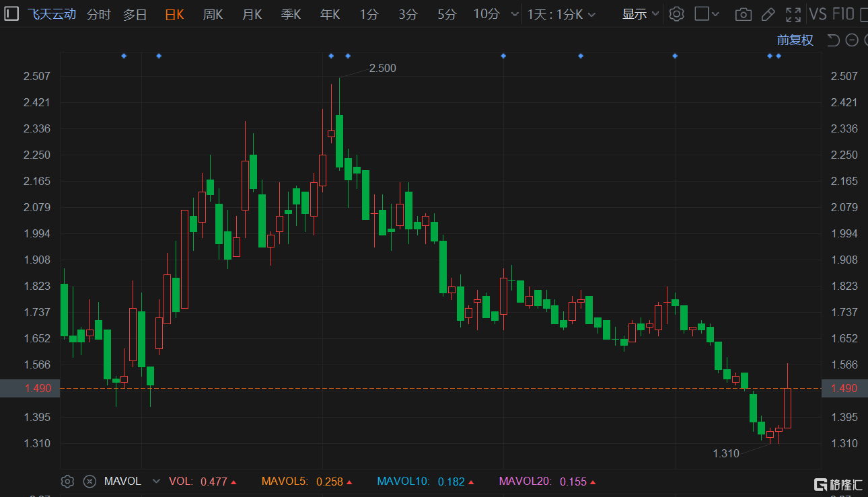Expand the 显示 display dropdown

coord(641,14)
